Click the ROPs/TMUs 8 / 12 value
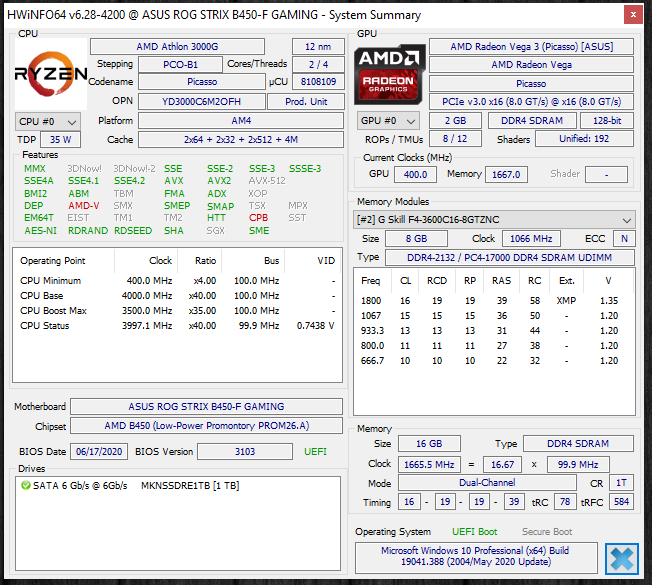 coord(455,139)
